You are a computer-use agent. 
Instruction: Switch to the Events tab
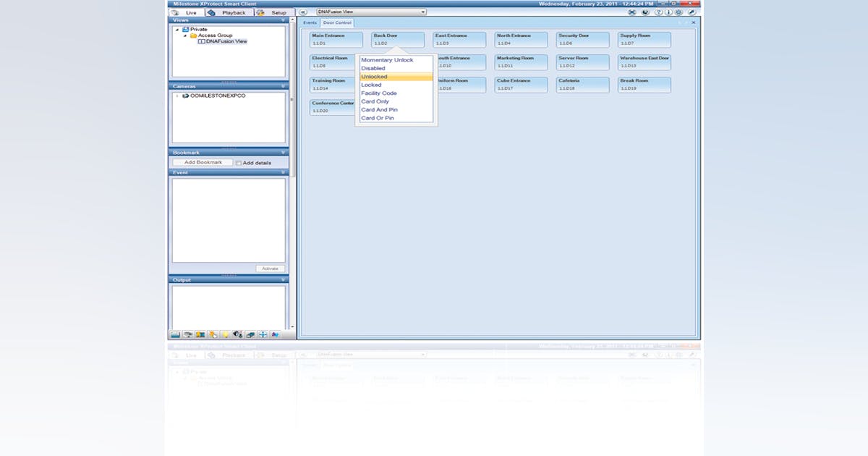click(310, 22)
